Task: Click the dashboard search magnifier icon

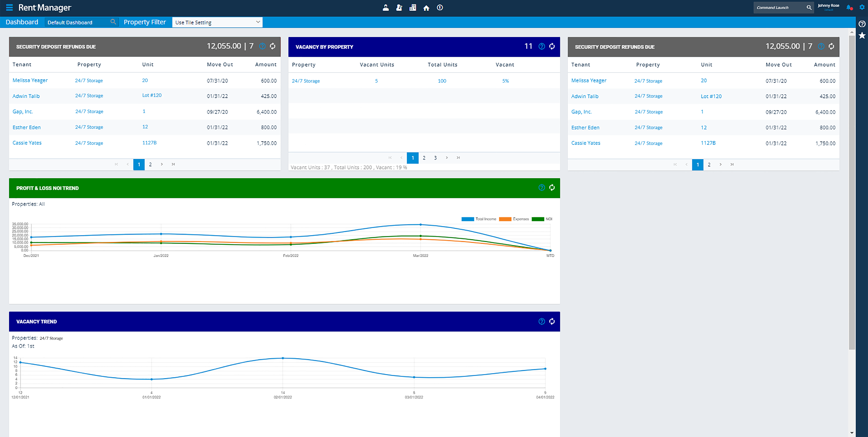Action: click(x=113, y=22)
